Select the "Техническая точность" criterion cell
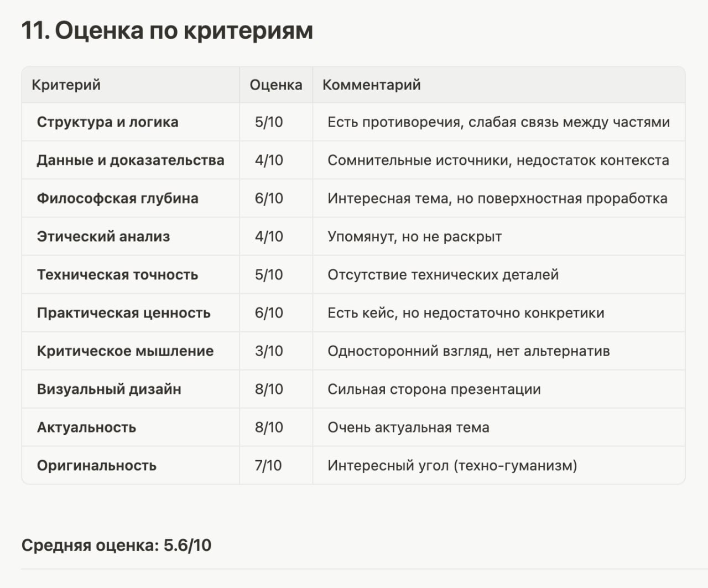The image size is (708, 588). pos(117,275)
